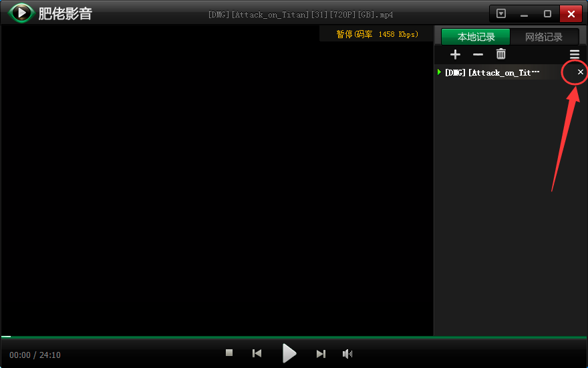Delete the Attack_on_Titan entry via its X
This screenshot has width=588, height=368.
[x=581, y=72]
